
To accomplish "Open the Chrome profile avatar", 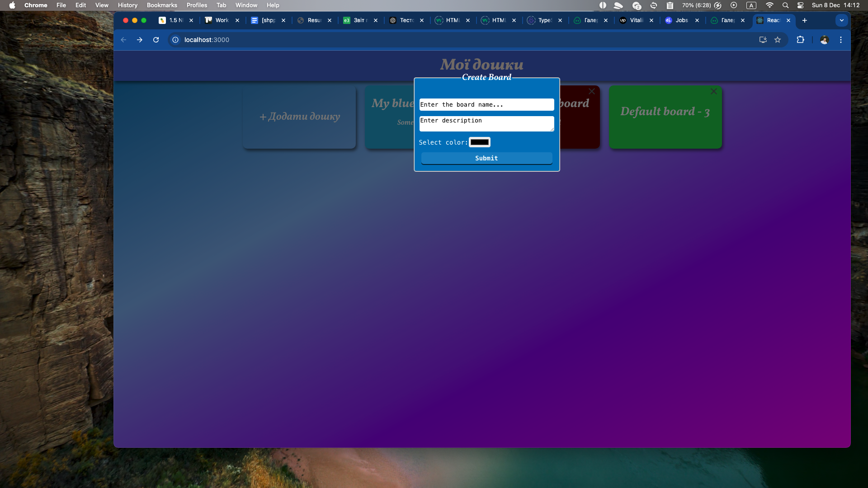I will [x=824, y=40].
